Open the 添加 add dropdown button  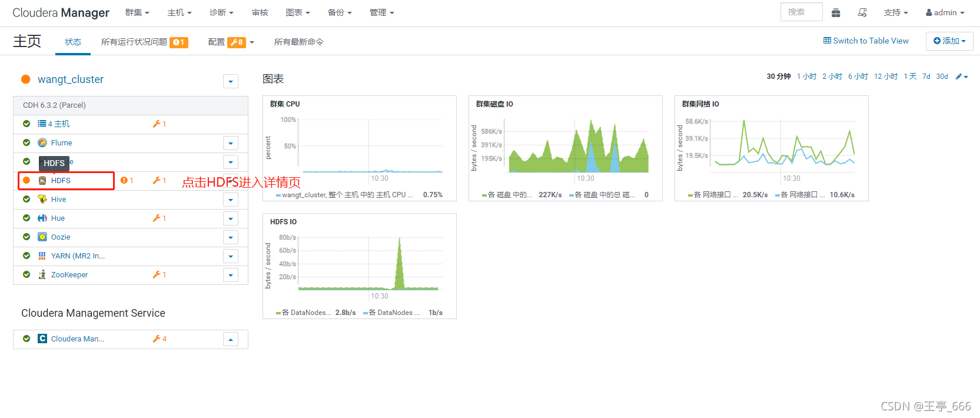point(949,41)
